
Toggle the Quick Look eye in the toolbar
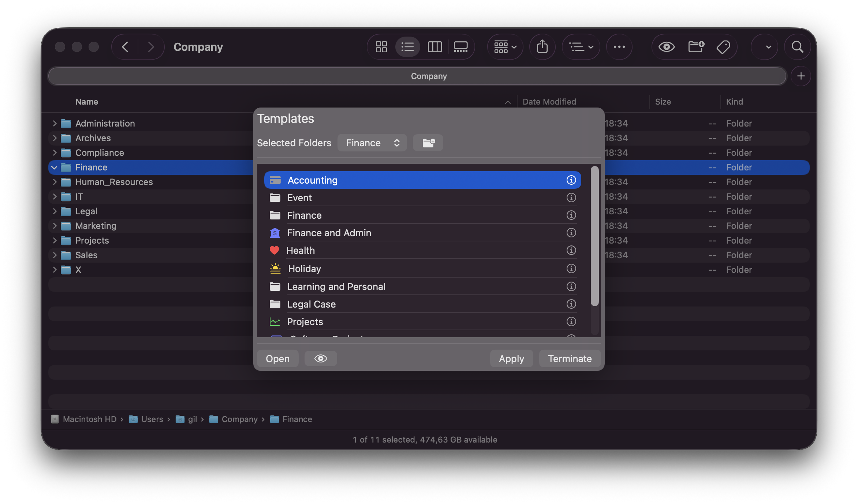click(x=666, y=47)
